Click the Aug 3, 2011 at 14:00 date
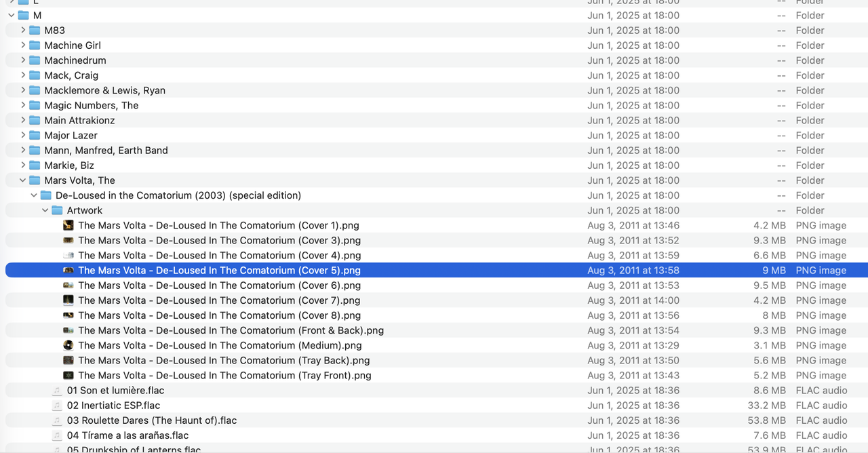 coord(633,300)
